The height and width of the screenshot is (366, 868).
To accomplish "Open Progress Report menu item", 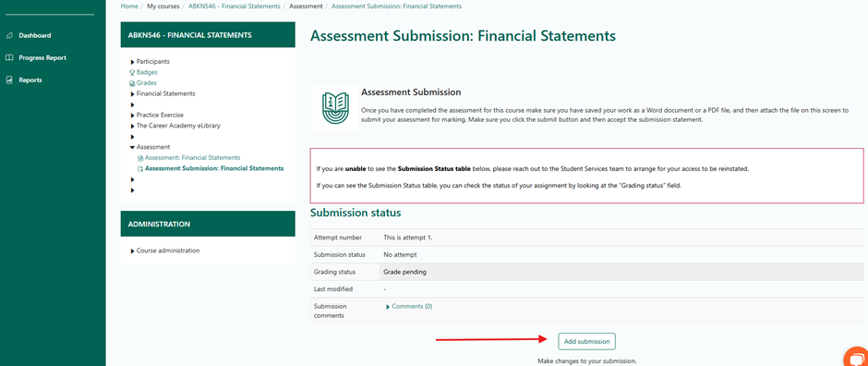I will click(42, 57).
